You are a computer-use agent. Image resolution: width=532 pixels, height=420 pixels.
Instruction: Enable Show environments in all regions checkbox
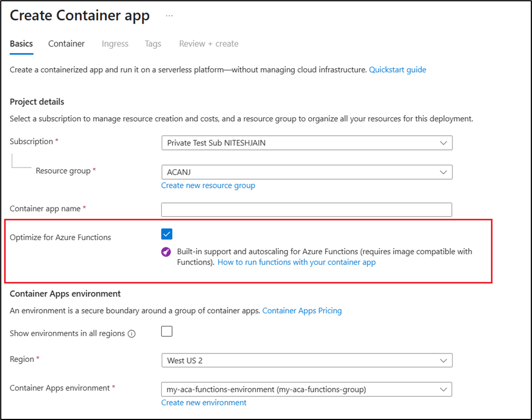coord(167,331)
